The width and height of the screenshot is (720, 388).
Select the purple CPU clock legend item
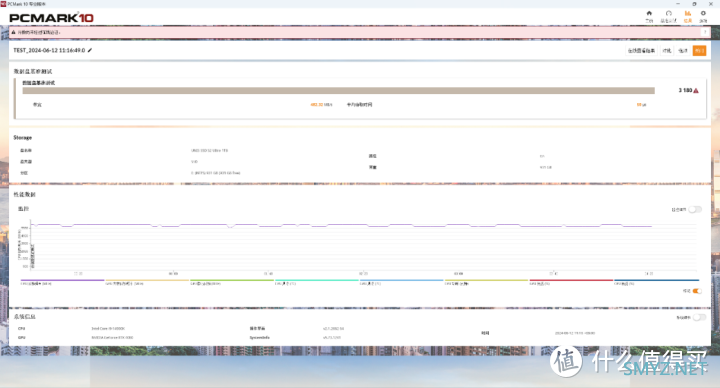62,282
